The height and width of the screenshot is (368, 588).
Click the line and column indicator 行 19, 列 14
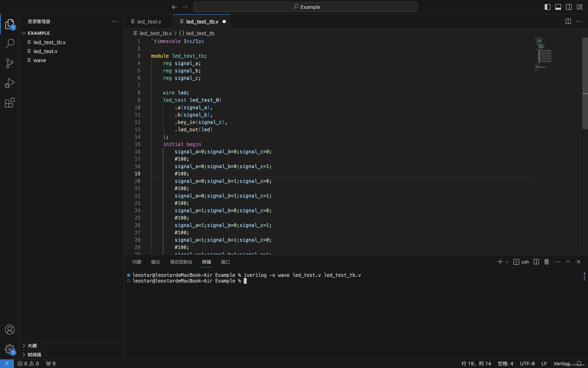click(476, 363)
